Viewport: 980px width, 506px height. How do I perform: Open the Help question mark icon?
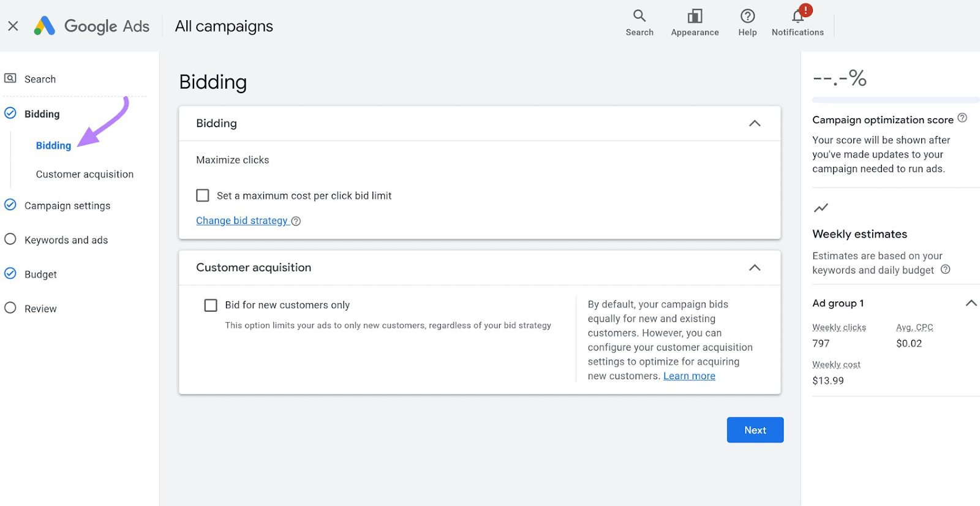(x=747, y=16)
